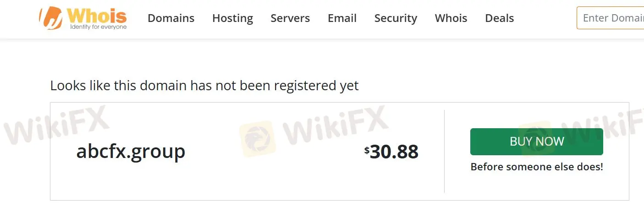Click the small dollar sign before price

367,150
